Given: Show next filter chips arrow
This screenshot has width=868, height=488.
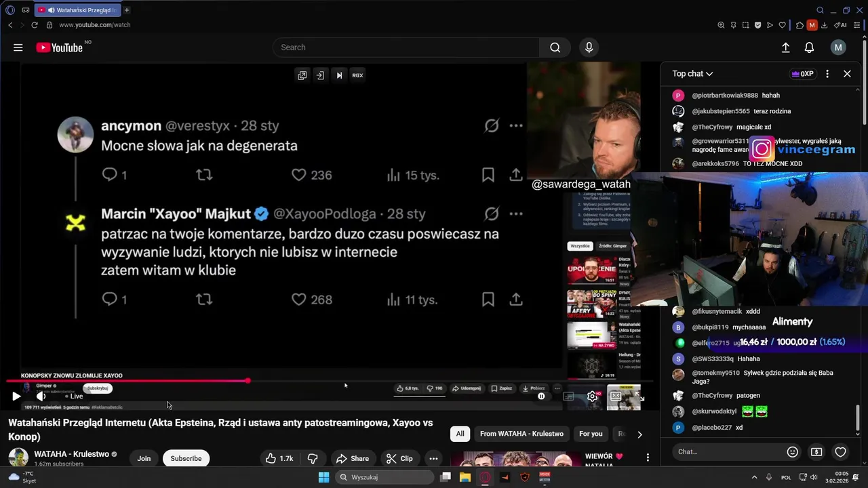Looking at the screenshot, I should point(639,434).
